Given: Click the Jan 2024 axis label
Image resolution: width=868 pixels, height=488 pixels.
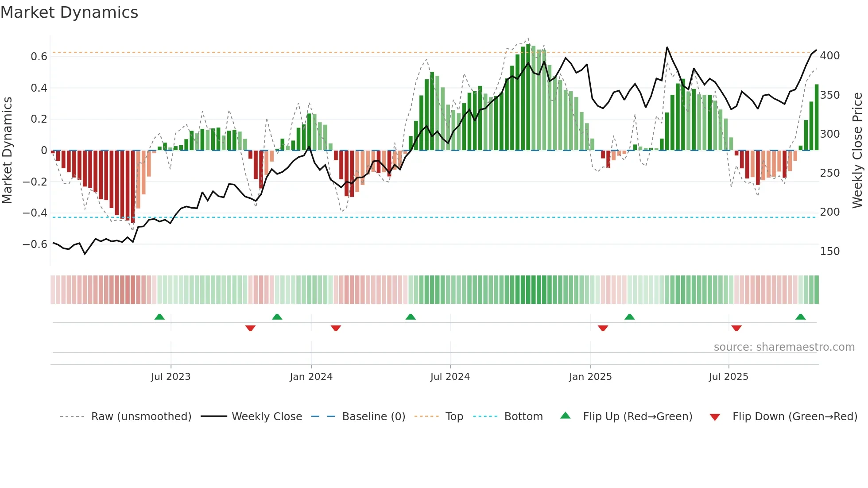Looking at the screenshot, I should (311, 377).
